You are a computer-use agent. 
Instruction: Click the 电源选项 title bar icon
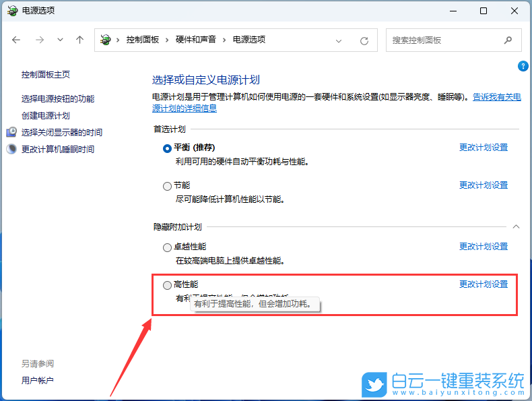13,11
